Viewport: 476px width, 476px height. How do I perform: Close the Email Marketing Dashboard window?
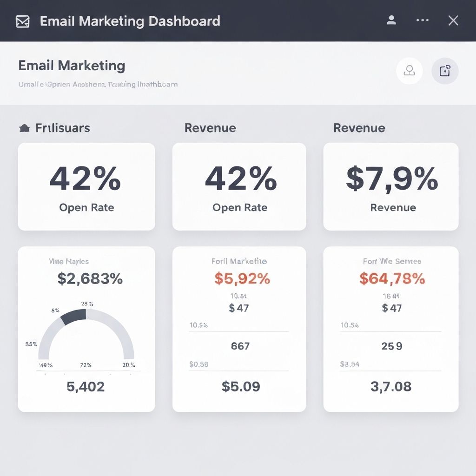[x=453, y=20]
